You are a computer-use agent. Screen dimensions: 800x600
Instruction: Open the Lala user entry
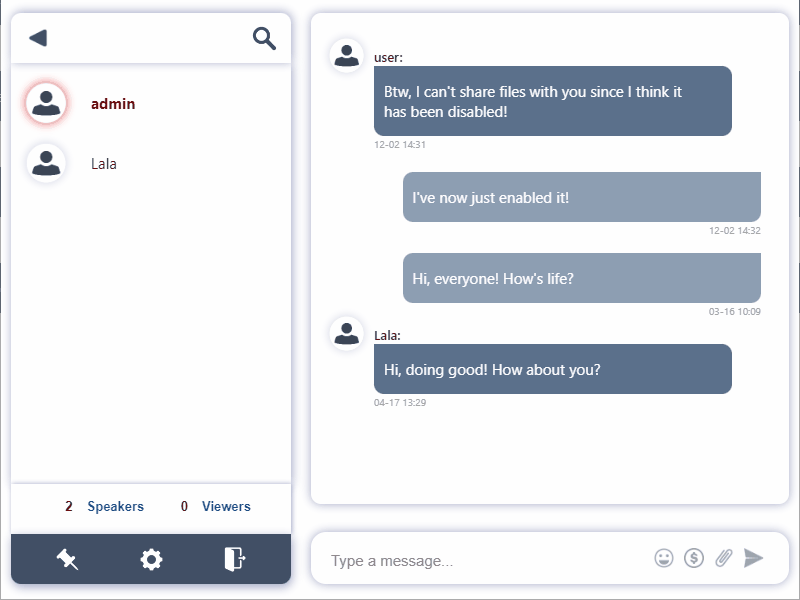click(x=104, y=164)
